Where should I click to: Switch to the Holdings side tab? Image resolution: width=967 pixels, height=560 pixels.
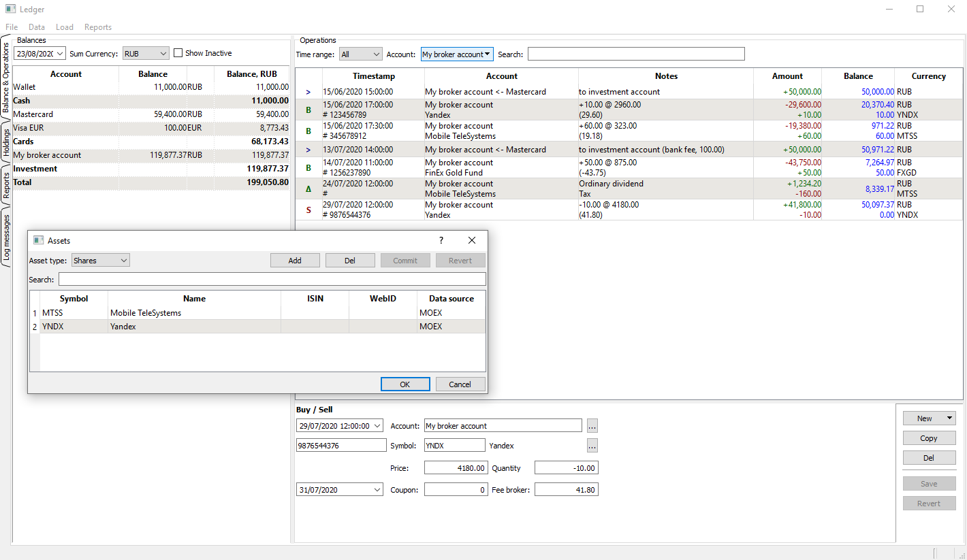point(6,144)
